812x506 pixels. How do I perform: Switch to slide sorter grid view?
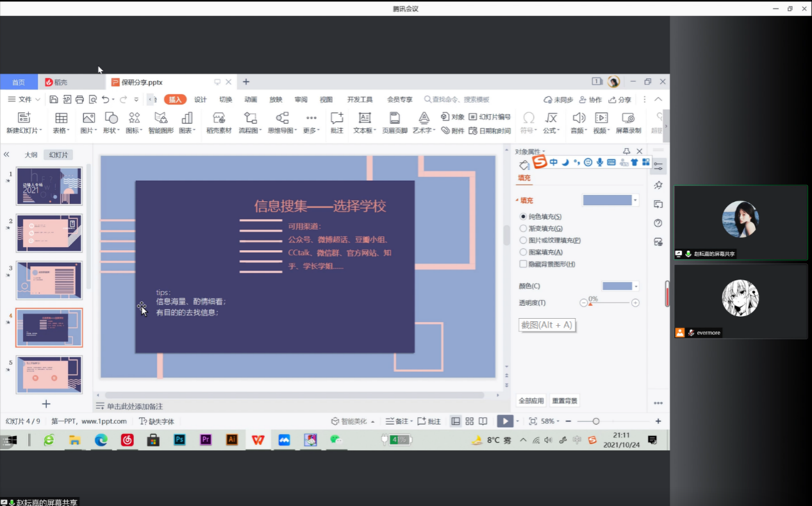[470, 421]
